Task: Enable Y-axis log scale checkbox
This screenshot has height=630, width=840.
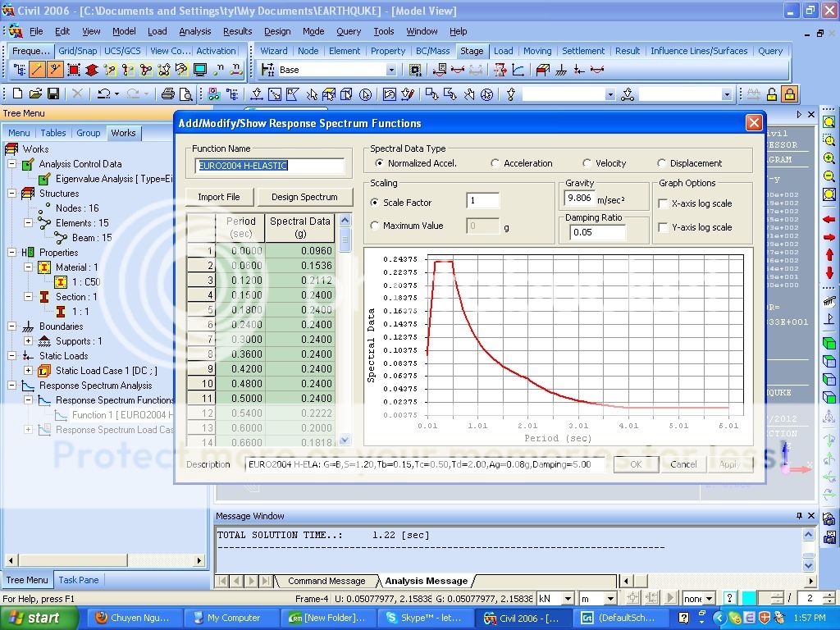Action: [x=663, y=227]
